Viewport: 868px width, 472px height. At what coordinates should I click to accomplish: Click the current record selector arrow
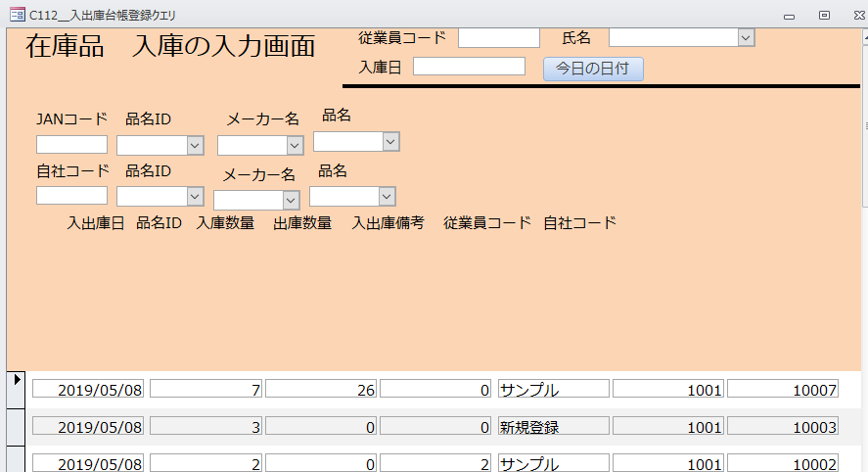[16, 379]
